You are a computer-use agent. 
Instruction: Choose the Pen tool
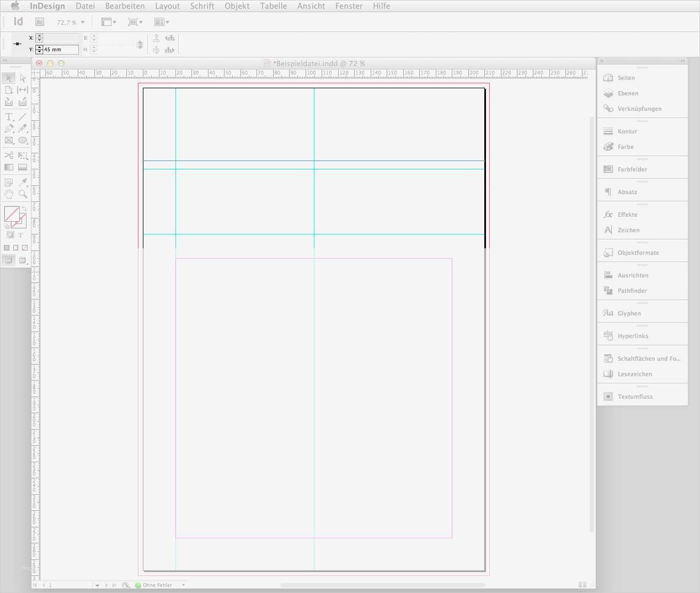(9, 129)
